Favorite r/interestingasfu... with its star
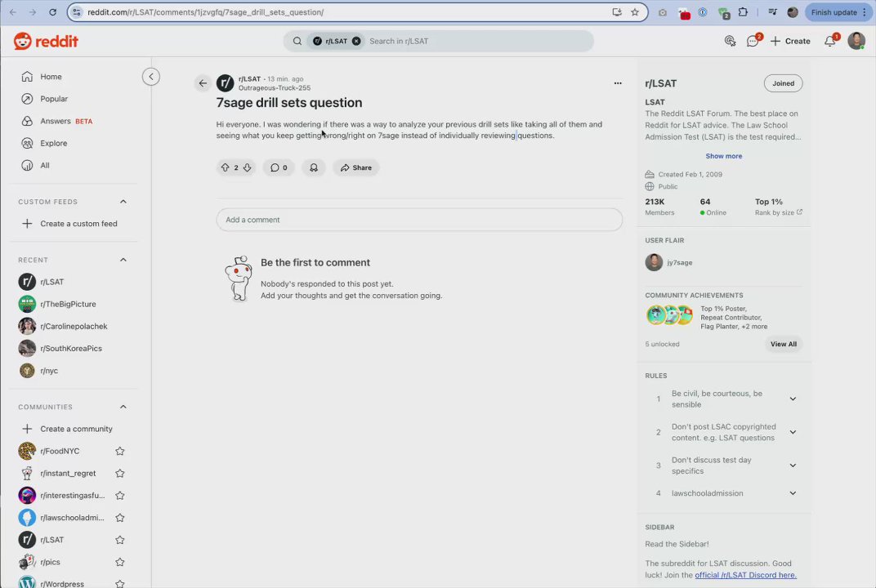876x588 pixels. pyautogui.click(x=119, y=495)
